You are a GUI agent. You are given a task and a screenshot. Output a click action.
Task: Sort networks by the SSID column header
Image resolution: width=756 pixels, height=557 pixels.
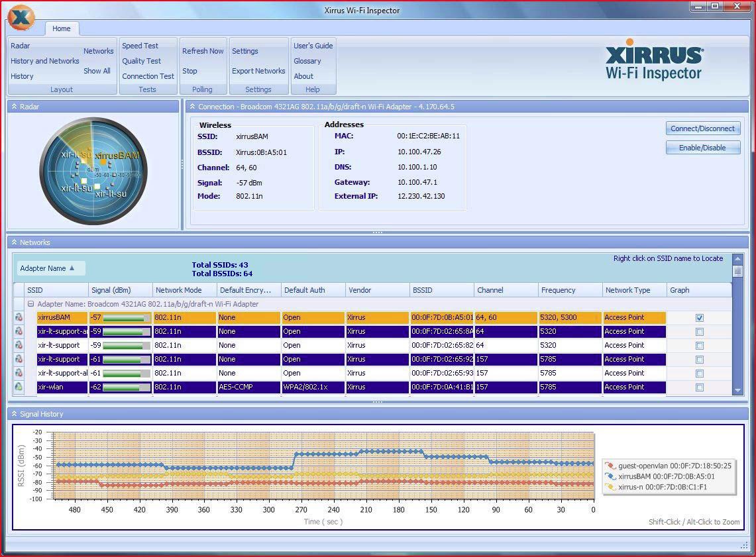tap(56, 290)
